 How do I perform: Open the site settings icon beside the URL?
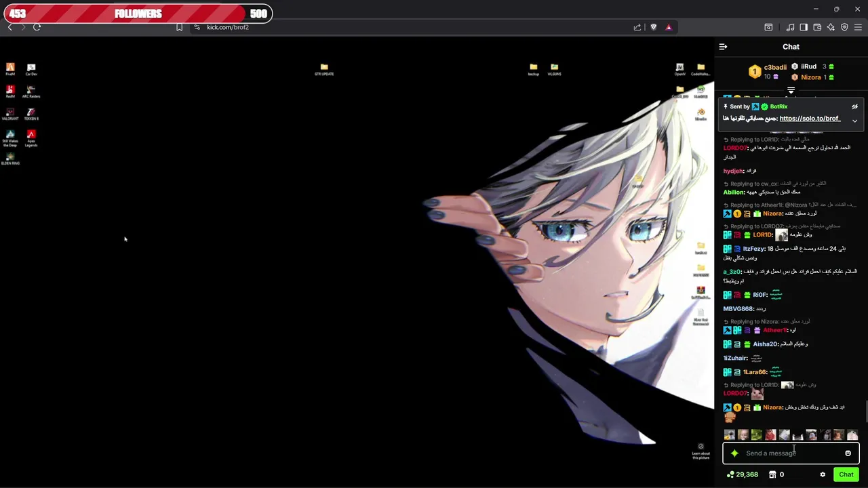coord(197,27)
